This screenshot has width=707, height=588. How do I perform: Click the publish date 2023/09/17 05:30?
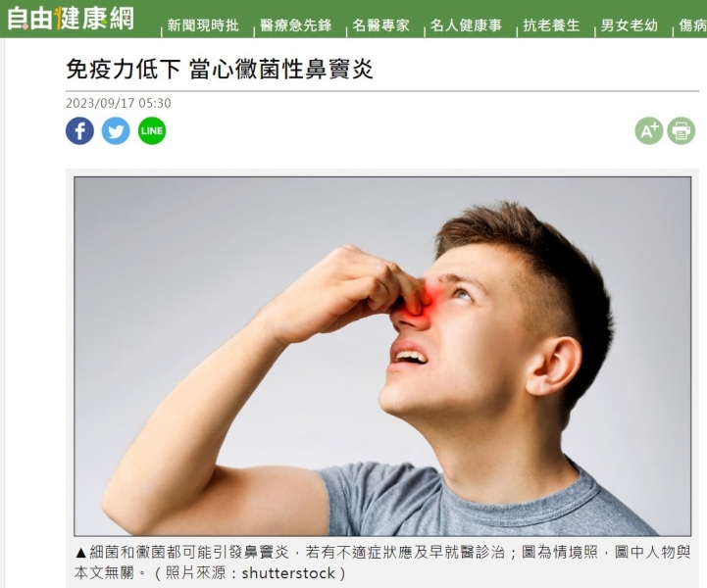pos(118,103)
